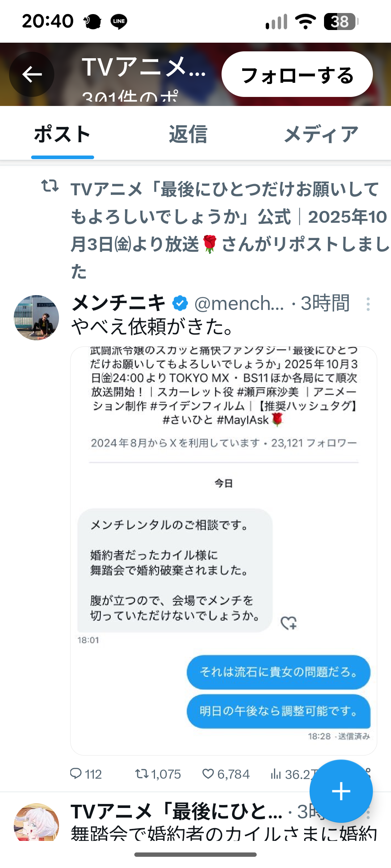Open the three-dot menu on メンチニキ post
The height and width of the screenshot is (868, 391).
[x=368, y=304]
